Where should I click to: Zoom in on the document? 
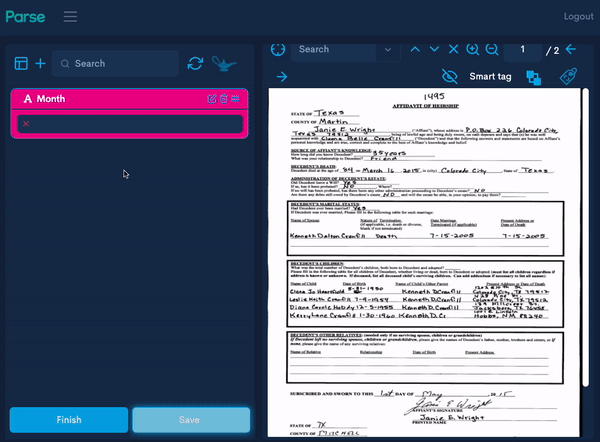tap(473, 49)
